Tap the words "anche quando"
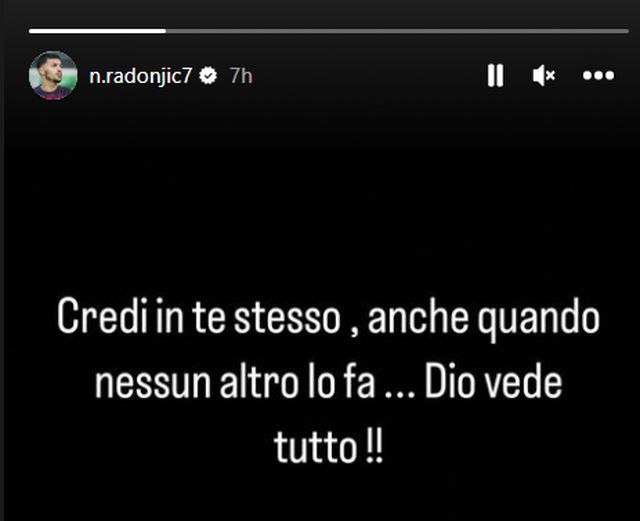This screenshot has width=640, height=521. click(x=484, y=320)
